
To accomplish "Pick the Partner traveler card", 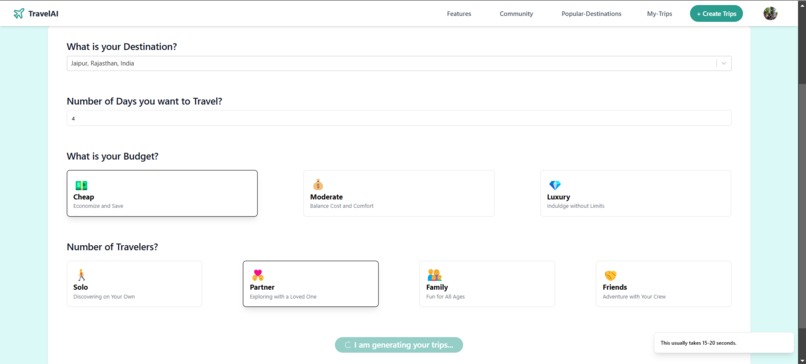I will pos(310,284).
